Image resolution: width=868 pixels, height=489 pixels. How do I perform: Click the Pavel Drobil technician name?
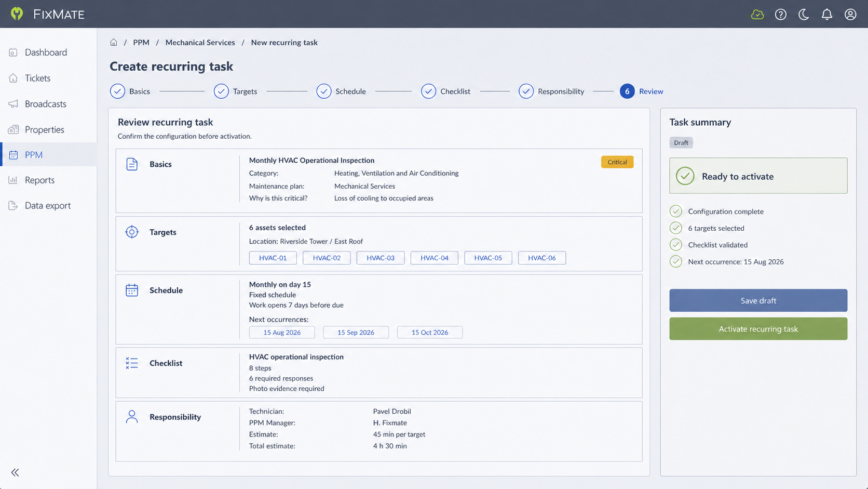coord(392,411)
